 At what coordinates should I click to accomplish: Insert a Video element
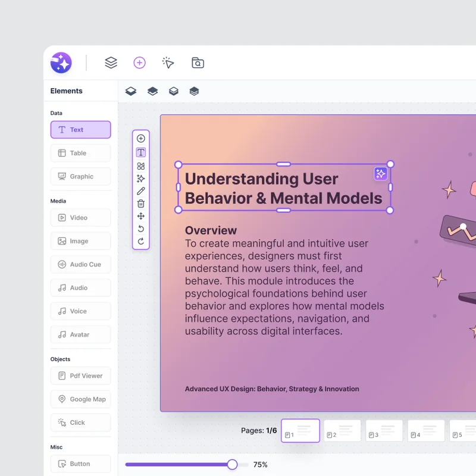tap(80, 218)
